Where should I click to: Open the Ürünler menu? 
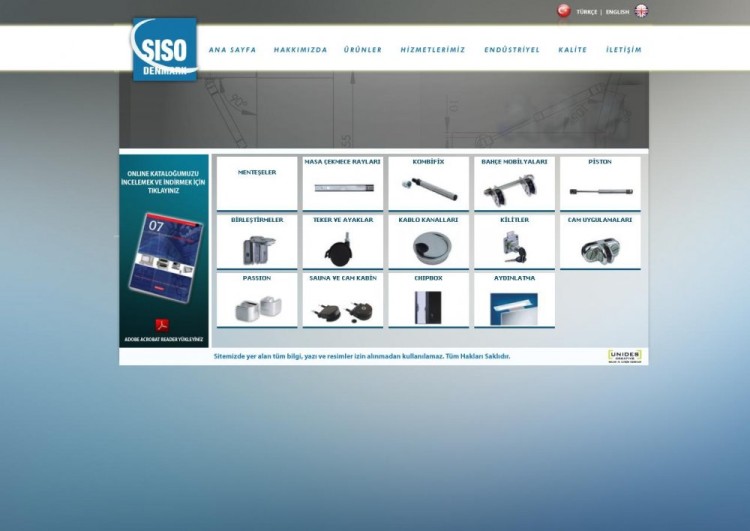pyautogui.click(x=363, y=50)
